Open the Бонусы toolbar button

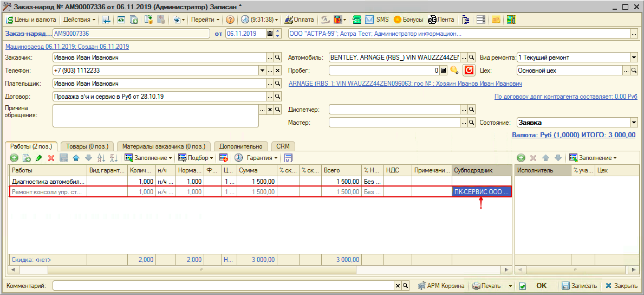click(x=408, y=20)
